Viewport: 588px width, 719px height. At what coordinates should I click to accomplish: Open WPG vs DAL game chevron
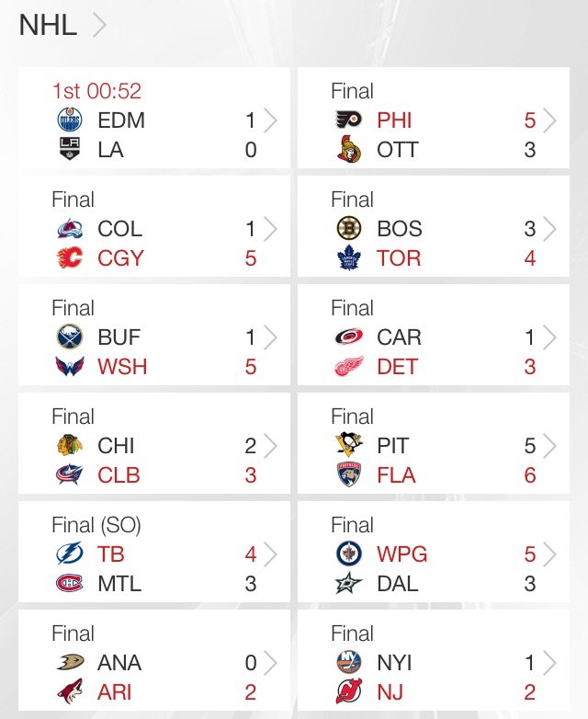click(550, 554)
